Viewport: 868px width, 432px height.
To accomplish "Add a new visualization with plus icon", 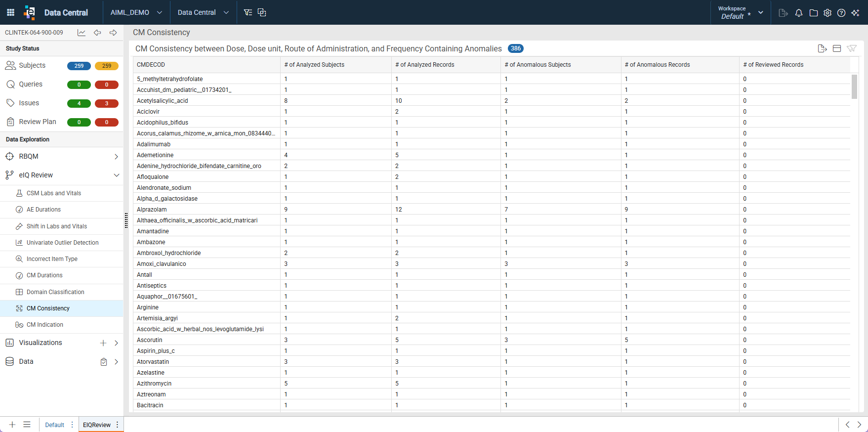I will tap(103, 343).
